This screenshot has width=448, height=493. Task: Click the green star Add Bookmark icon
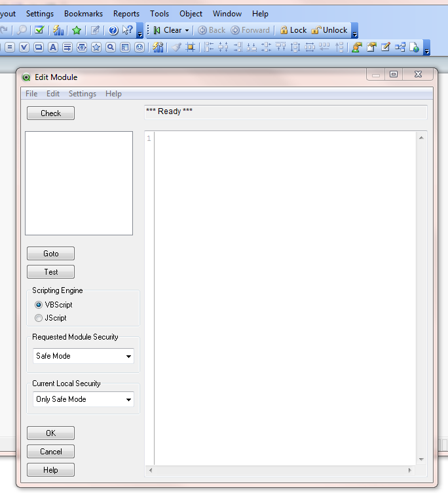point(77,30)
